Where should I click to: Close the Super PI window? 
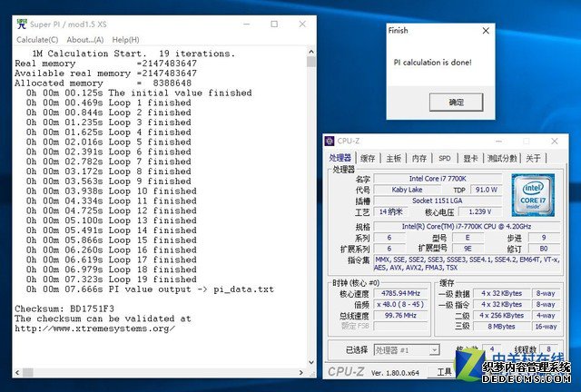(x=302, y=24)
